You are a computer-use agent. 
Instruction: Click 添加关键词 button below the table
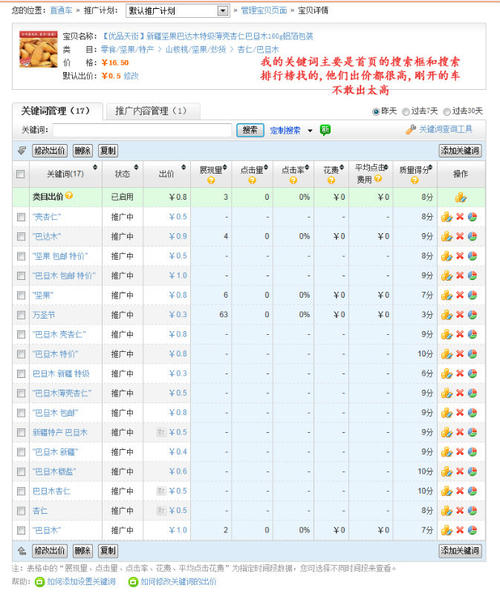[x=460, y=550]
